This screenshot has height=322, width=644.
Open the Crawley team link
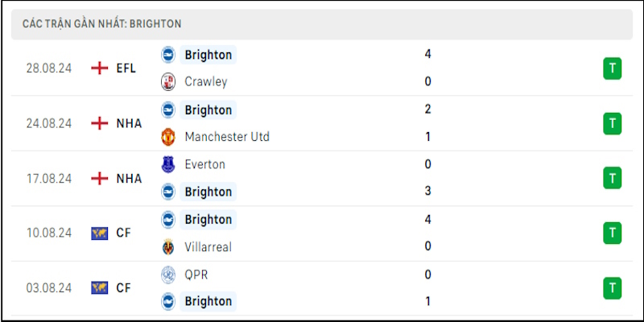(x=206, y=81)
